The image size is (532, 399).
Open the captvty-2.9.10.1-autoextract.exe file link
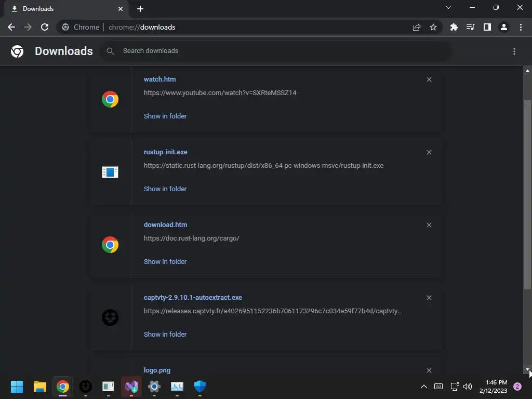click(x=193, y=298)
